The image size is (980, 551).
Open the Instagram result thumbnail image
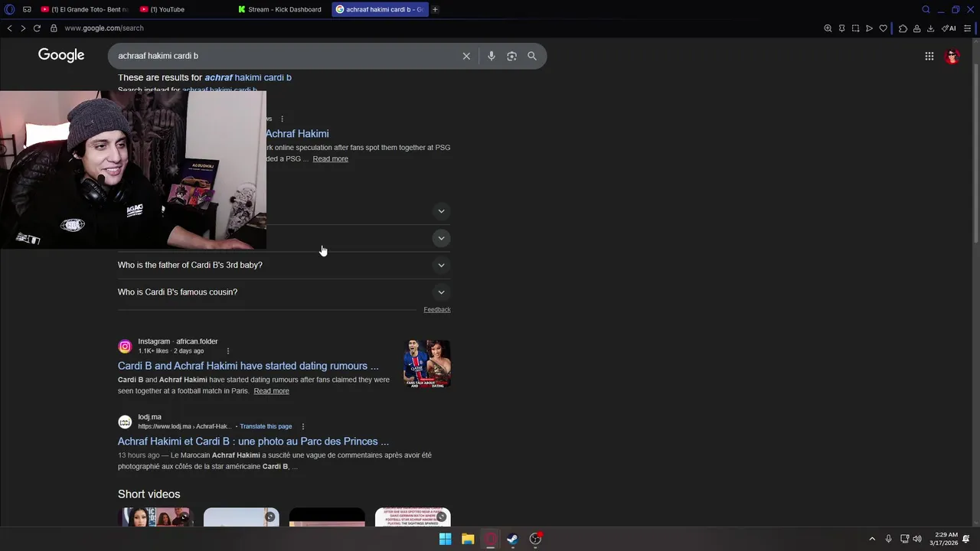pyautogui.click(x=427, y=363)
